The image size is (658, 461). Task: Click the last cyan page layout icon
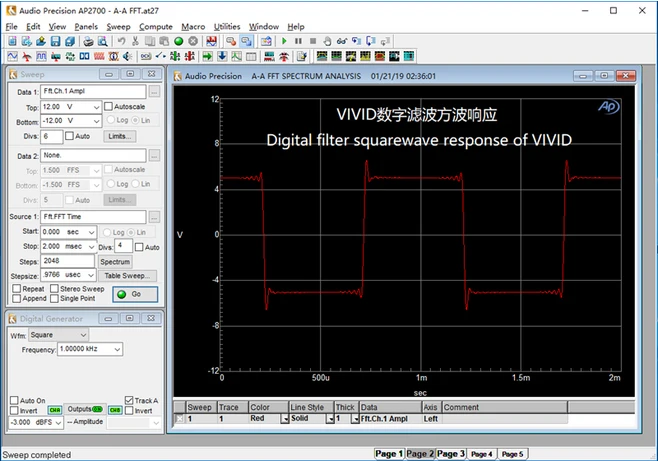click(409, 56)
